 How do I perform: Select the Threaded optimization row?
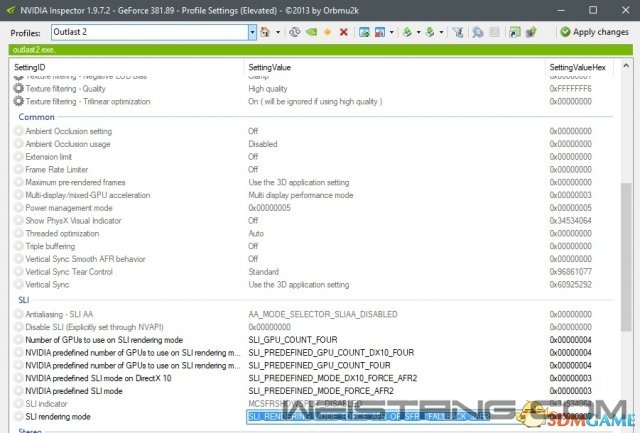(x=313, y=233)
